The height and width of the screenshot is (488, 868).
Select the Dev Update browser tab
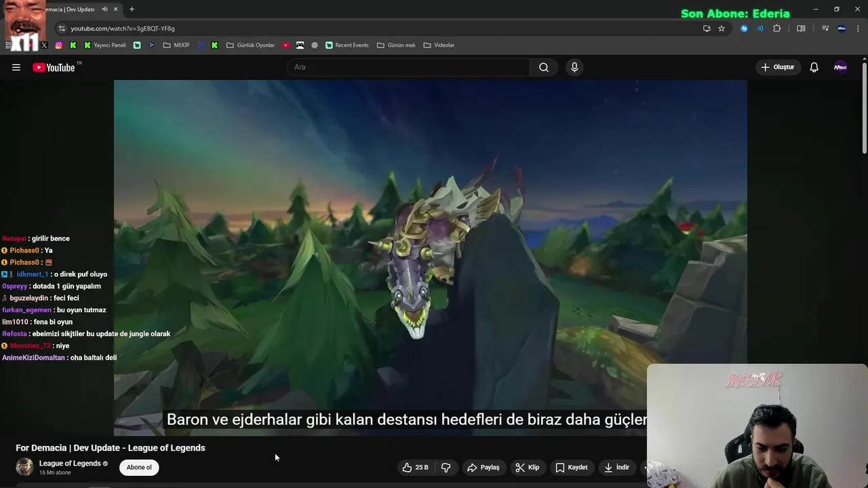pos(70,9)
